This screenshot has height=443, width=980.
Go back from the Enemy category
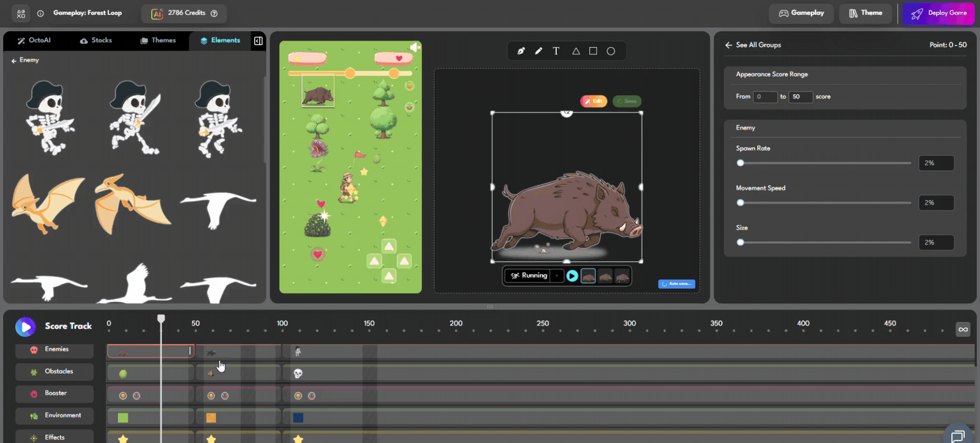pyautogui.click(x=14, y=60)
